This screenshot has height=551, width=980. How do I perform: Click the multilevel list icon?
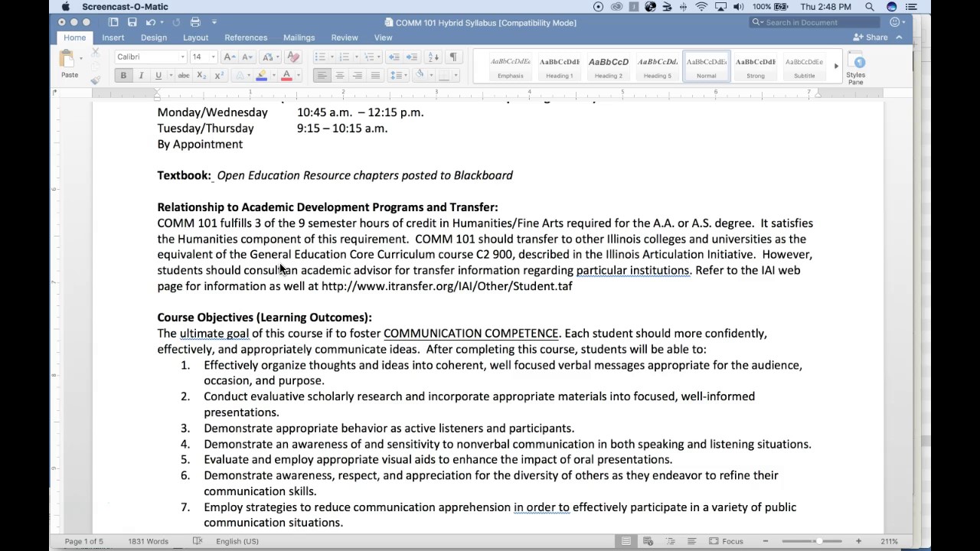pyautogui.click(x=369, y=57)
